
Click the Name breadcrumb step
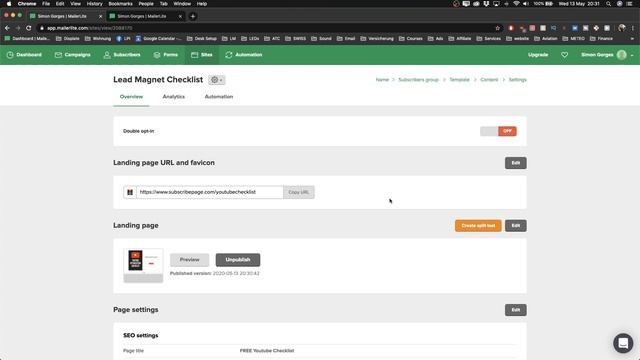[382, 80]
